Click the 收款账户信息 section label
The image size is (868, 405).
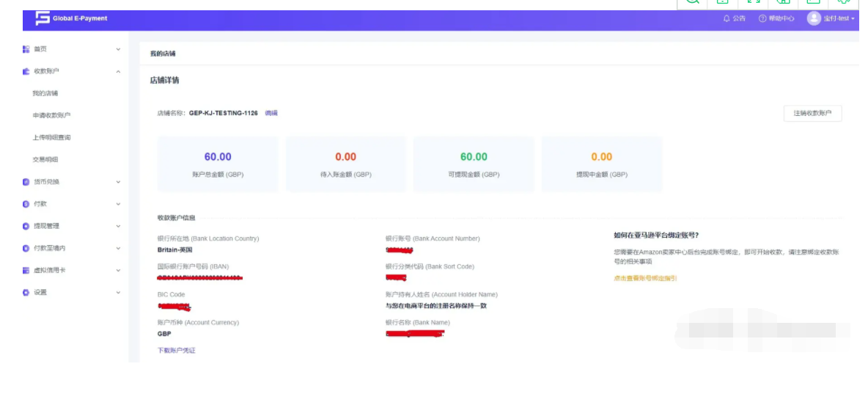(176, 219)
